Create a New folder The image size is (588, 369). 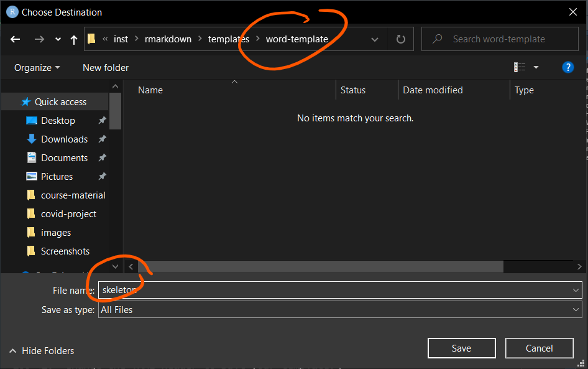pyautogui.click(x=106, y=67)
